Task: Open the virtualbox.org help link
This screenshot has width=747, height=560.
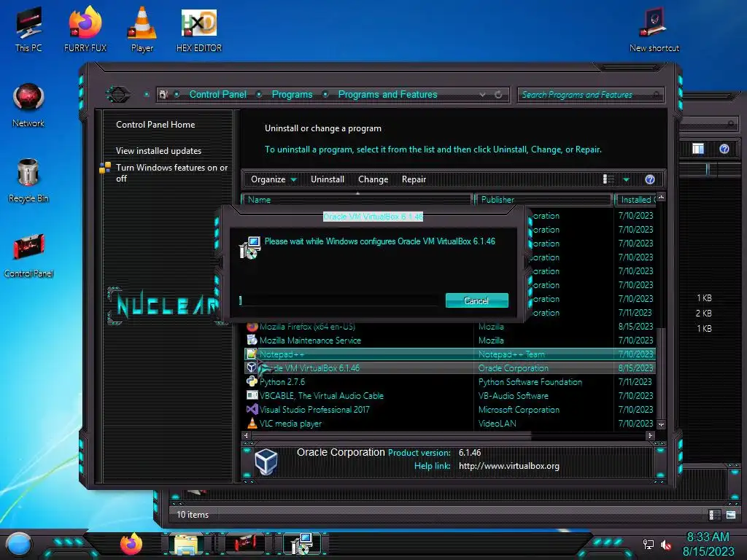Action: pos(508,466)
